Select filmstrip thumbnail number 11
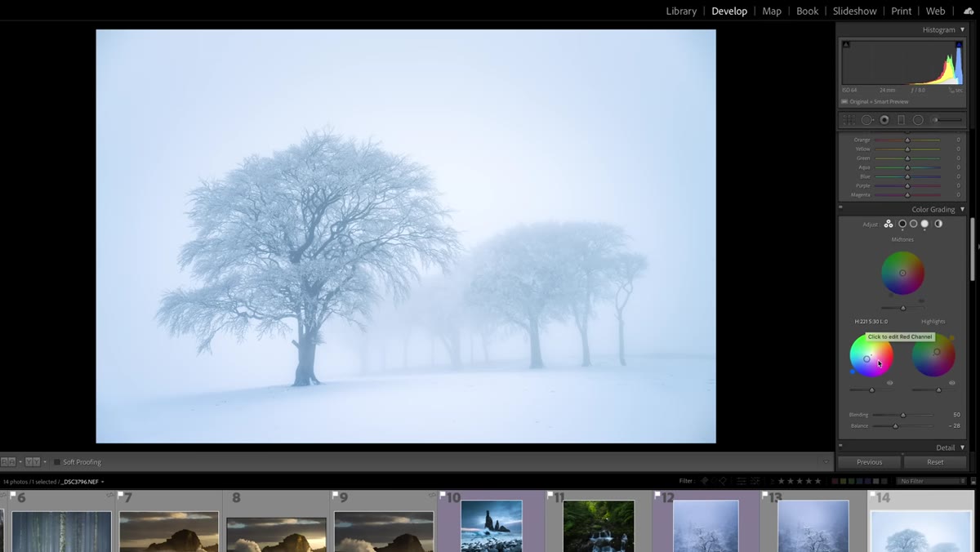This screenshot has height=552, width=980. coord(599,526)
